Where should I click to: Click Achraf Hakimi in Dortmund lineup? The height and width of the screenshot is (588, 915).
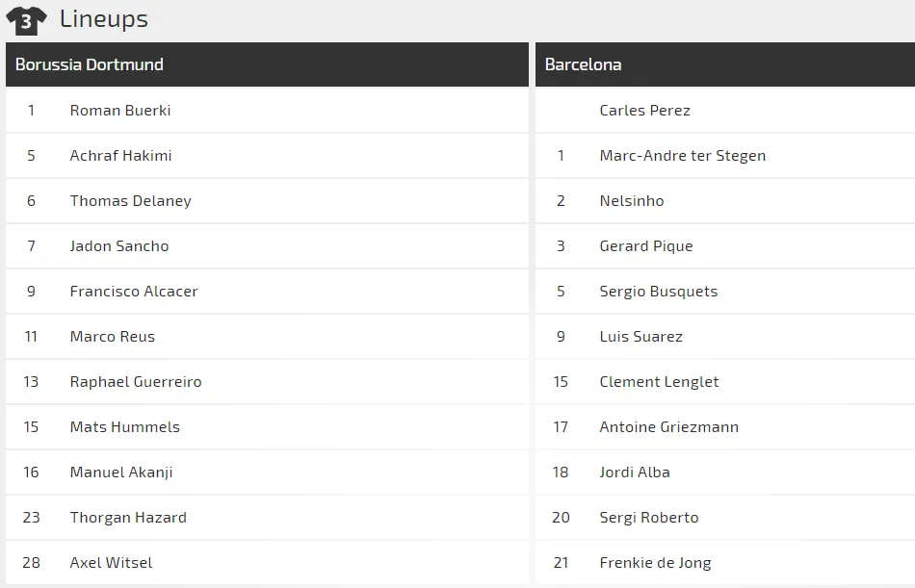120,156
